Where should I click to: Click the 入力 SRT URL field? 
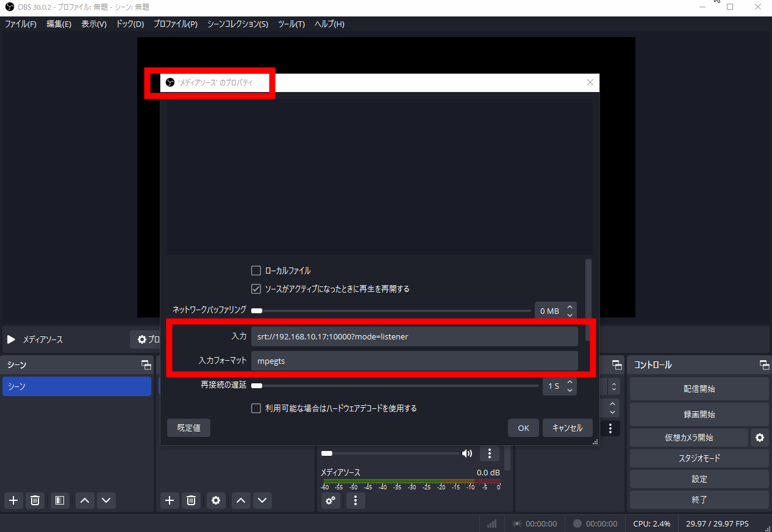coord(413,336)
